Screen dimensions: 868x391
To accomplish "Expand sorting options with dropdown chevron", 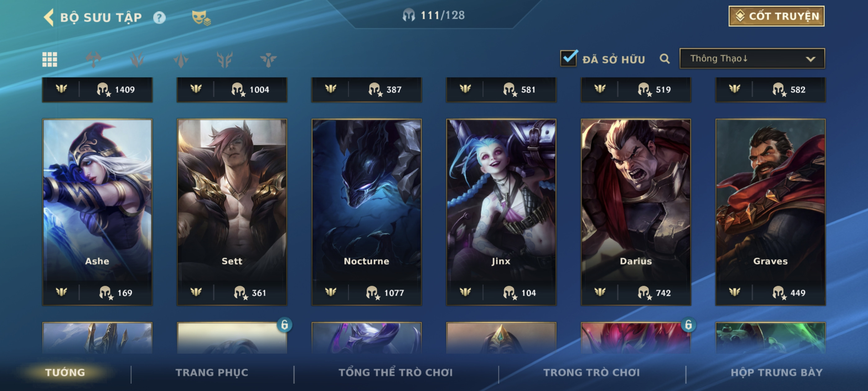I will coord(810,59).
